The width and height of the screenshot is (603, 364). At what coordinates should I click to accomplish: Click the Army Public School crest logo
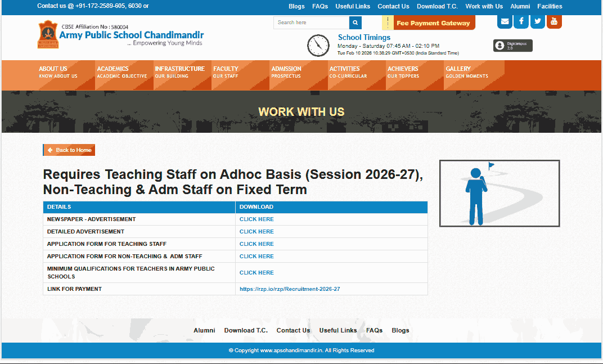48,35
